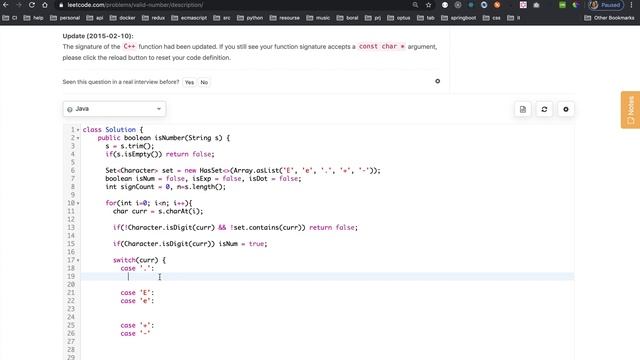Viewport: 640px width, 360px height.
Task: Click the green square extension icon
Action: tap(562, 5)
